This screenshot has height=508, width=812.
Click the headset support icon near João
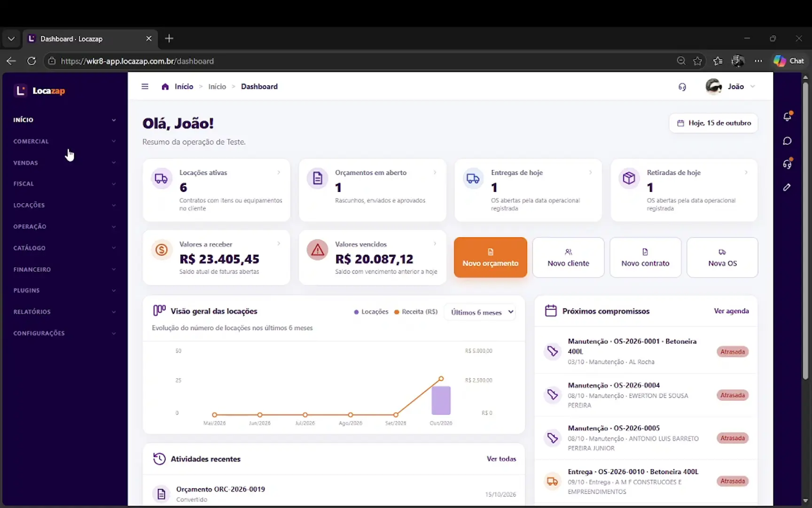point(682,87)
